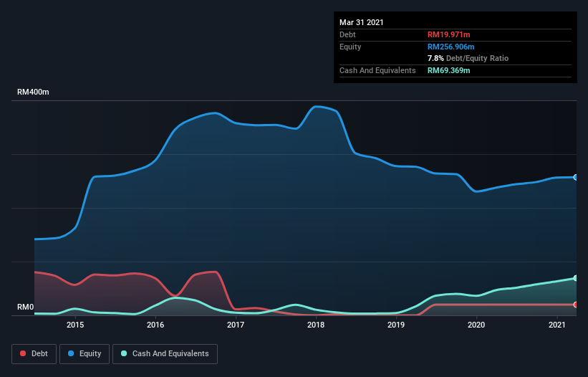Toggle the Equity series legend button
The height and width of the screenshot is (377, 588).
85,354
